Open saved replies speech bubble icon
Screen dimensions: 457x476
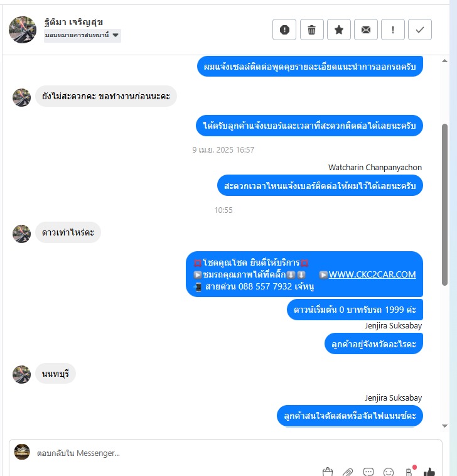click(x=368, y=472)
